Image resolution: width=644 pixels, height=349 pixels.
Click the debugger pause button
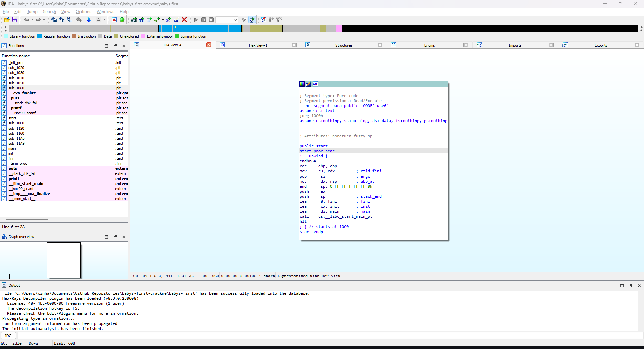[x=204, y=20]
